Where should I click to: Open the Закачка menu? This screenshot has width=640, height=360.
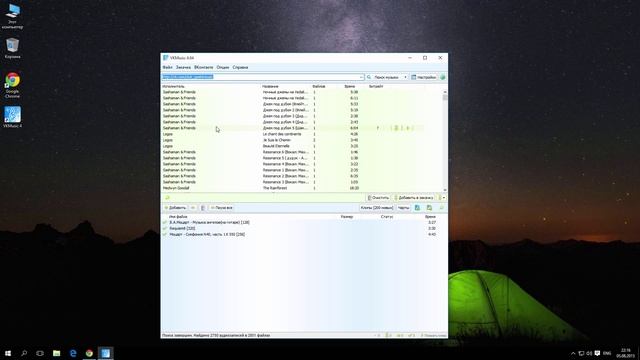pos(183,67)
